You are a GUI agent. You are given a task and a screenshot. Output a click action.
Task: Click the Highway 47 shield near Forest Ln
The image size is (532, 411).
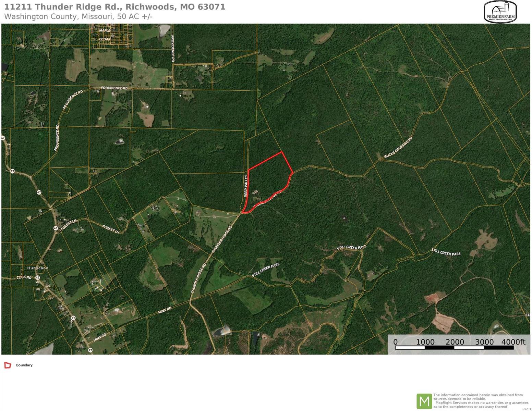click(x=56, y=228)
